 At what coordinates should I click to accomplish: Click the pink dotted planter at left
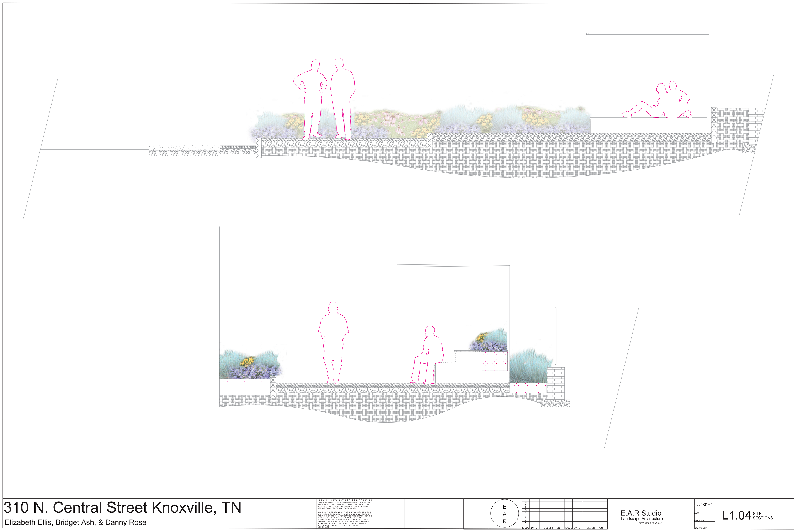tap(245, 387)
